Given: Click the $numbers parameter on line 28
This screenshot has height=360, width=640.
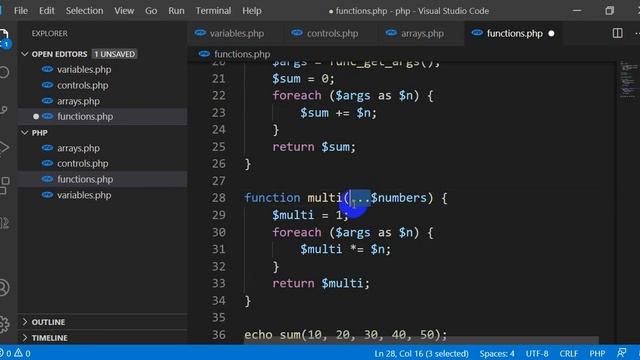Looking at the screenshot, I should pos(398,198).
